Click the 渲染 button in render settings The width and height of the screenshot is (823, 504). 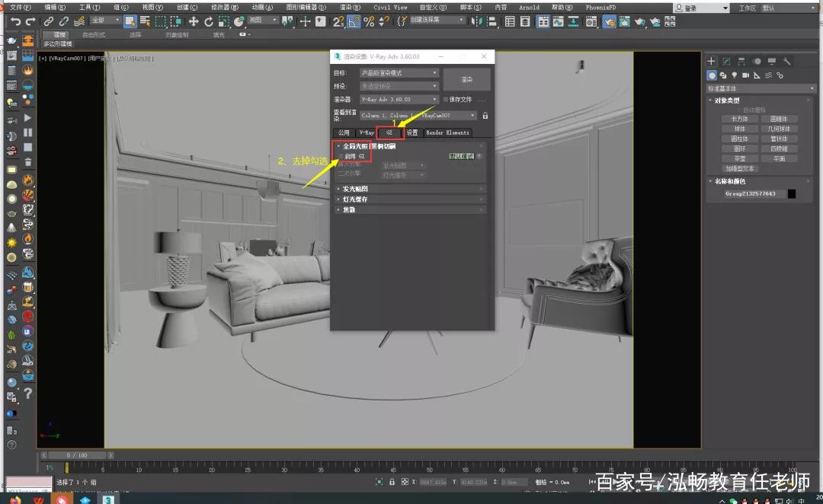(x=468, y=79)
